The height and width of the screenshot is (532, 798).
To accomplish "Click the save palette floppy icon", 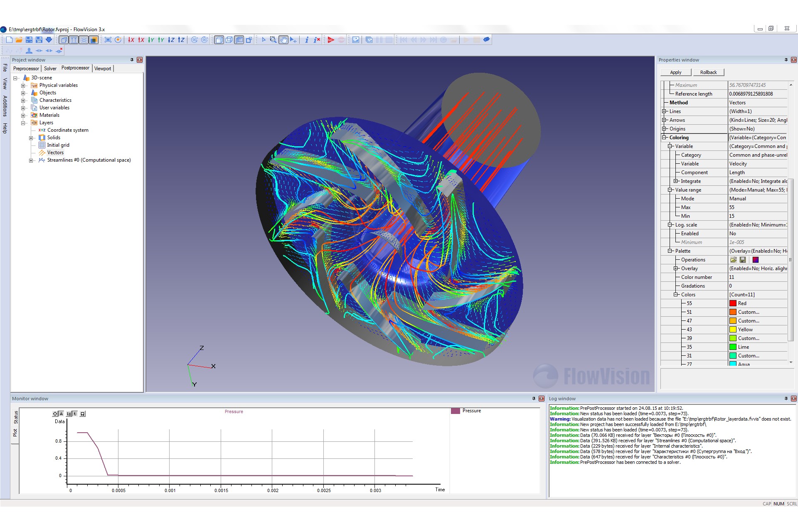I will click(743, 260).
